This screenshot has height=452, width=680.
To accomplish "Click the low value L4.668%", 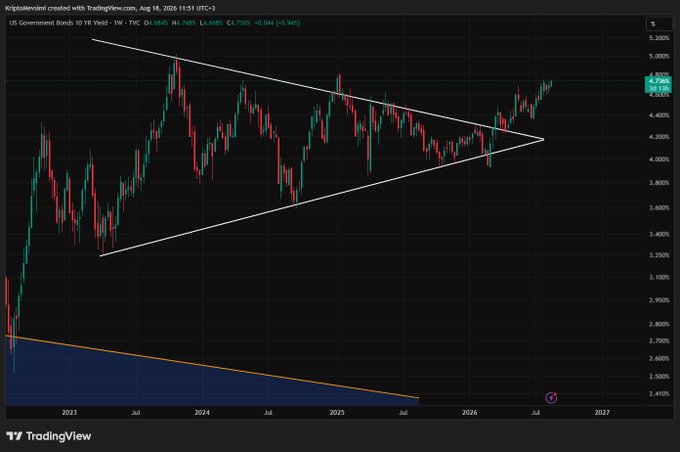I will (211, 23).
